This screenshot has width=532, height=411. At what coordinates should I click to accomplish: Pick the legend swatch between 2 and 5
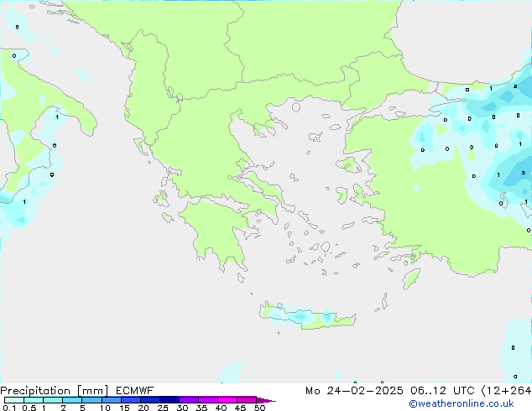click(x=72, y=400)
